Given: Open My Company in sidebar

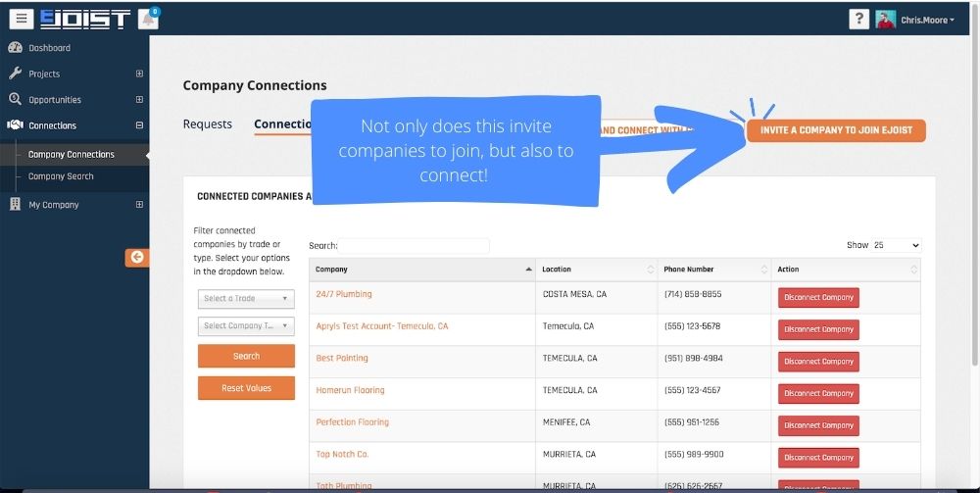Looking at the screenshot, I should pyautogui.click(x=54, y=205).
